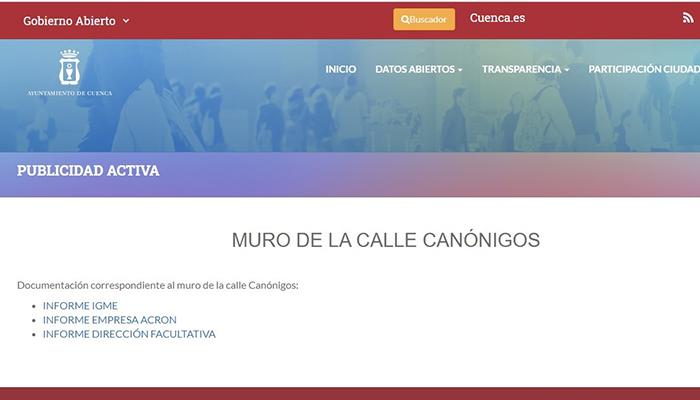Click the Ayuntamiento de Cuenca crest logo
This screenshot has width=700, height=400.
69,67
